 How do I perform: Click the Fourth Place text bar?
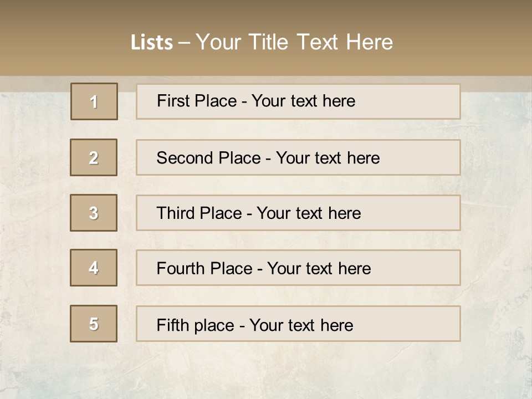coord(298,268)
